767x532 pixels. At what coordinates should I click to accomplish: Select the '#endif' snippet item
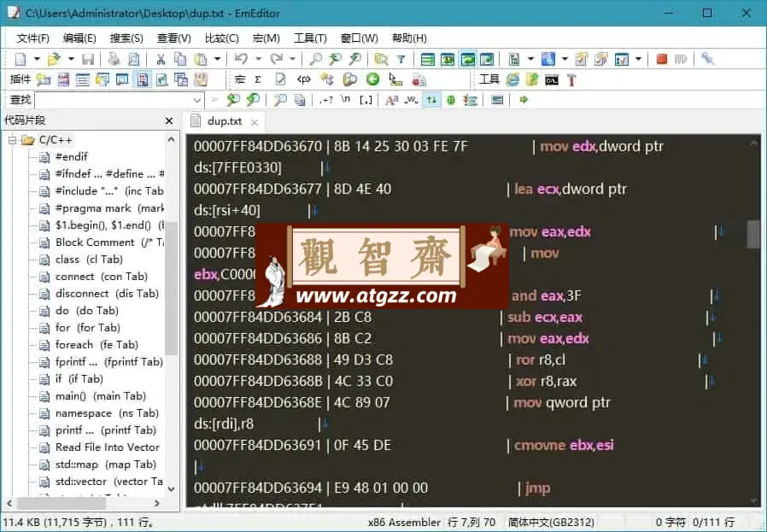click(72, 156)
